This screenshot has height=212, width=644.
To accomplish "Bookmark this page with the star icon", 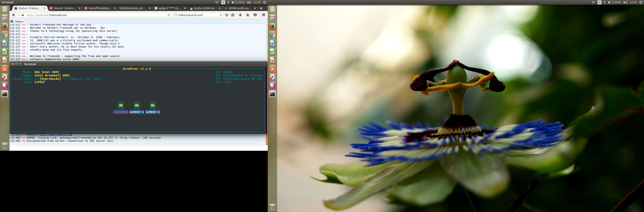I will (x=227, y=15).
